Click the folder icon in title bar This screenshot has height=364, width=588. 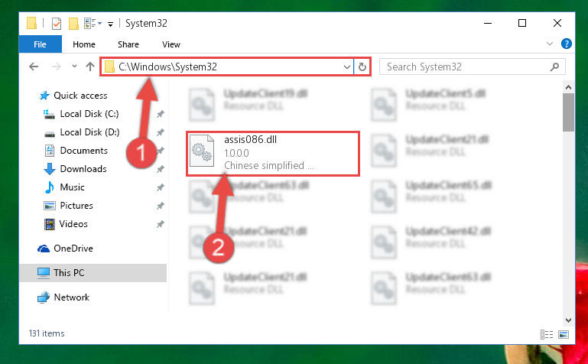tap(32, 23)
